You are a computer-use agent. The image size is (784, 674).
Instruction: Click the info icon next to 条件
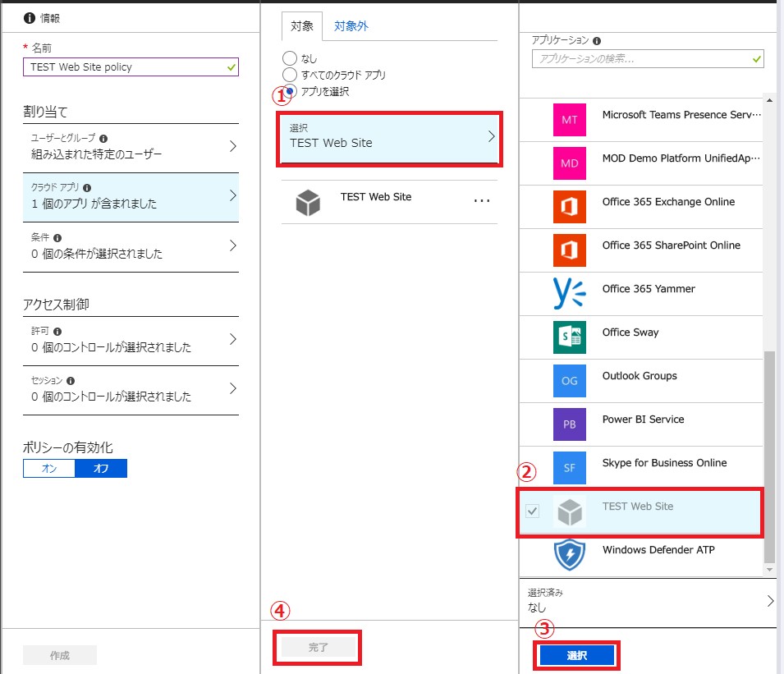[57, 238]
